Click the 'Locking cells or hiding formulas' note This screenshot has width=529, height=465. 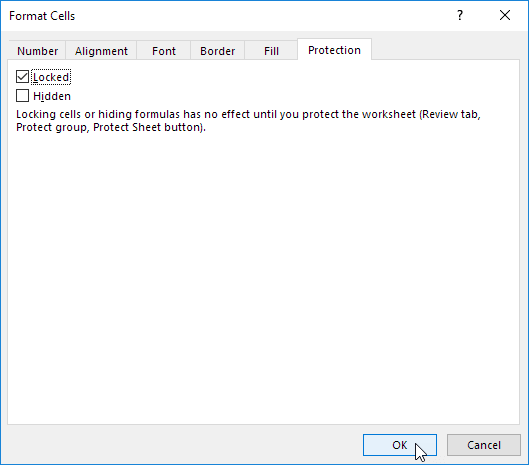click(x=248, y=121)
